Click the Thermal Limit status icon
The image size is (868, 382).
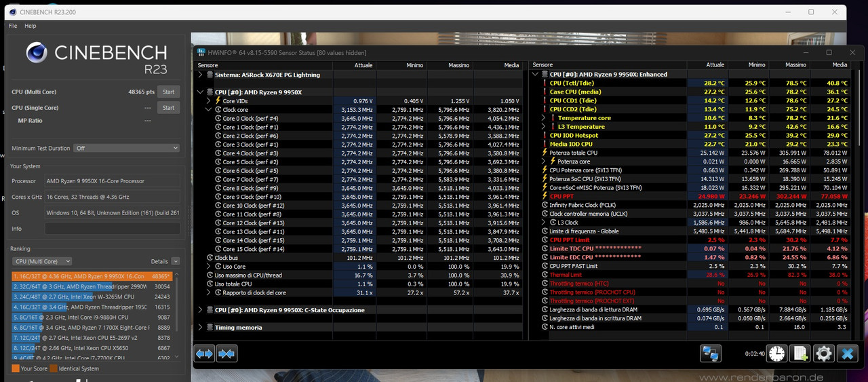point(545,275)
